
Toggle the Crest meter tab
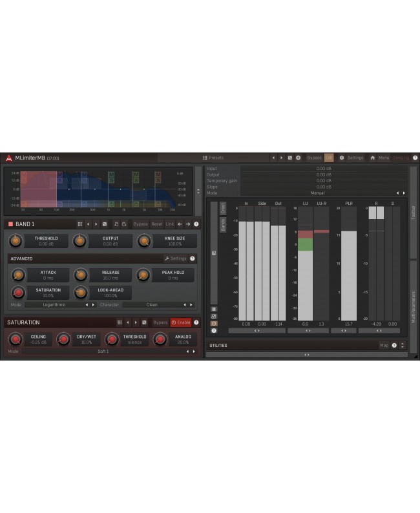pos(223,209)
